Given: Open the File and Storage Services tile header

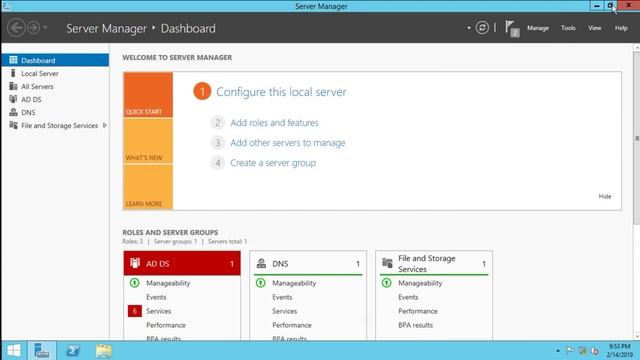Looking at the screenshot, I should (x=434, y=263).
